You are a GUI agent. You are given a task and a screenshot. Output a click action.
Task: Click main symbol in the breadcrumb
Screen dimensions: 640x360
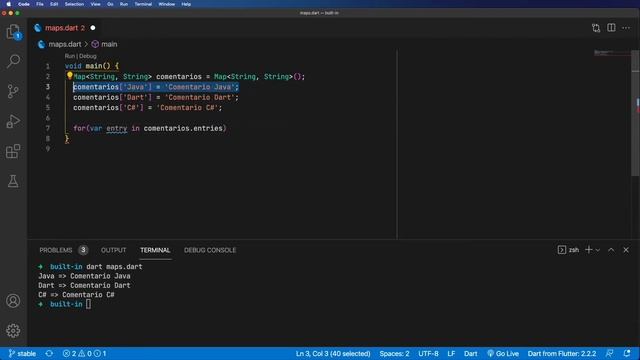pyautogui.click(x=109, y=44)
